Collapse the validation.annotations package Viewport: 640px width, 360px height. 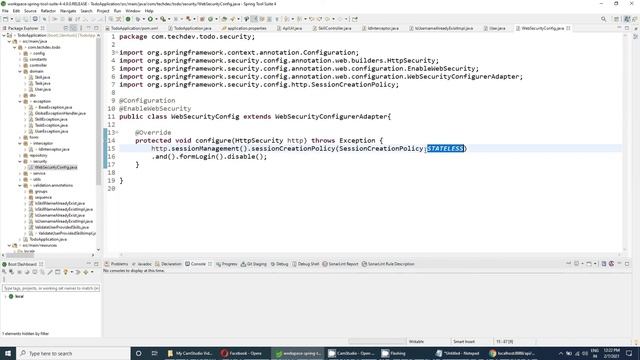[20, 185]
